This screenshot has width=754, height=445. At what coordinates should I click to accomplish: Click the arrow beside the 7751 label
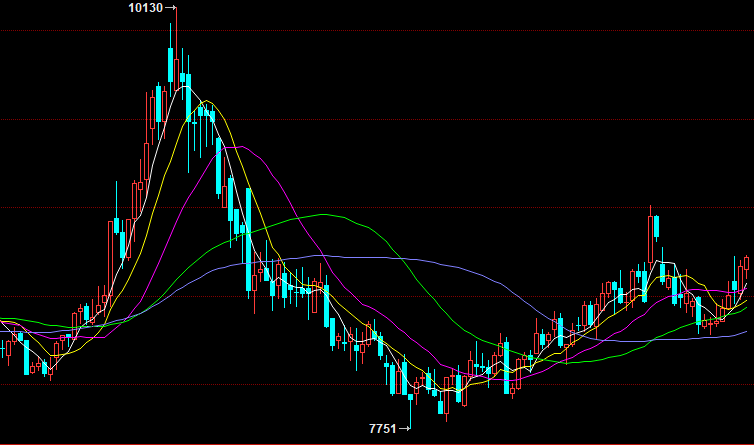pos(405,428)
